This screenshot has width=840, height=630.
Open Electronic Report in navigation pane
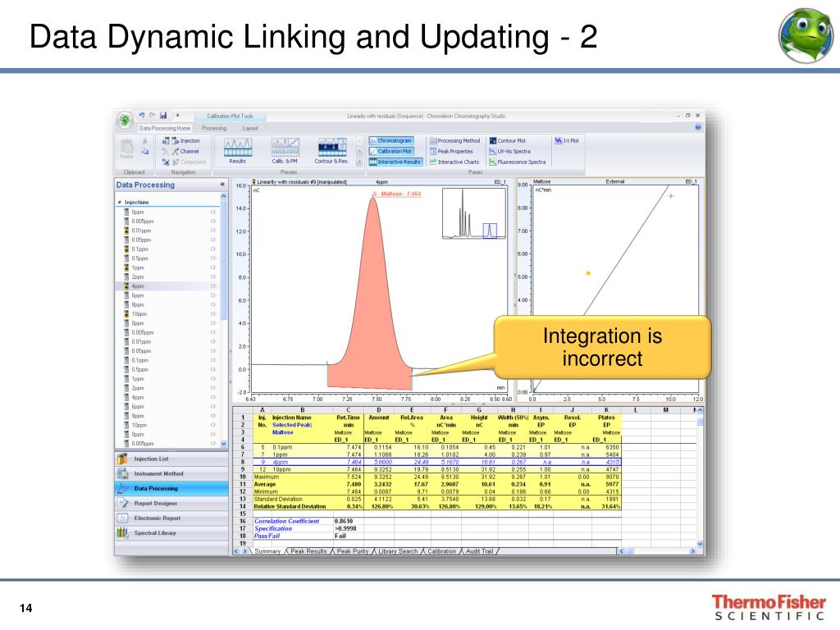pos(171,518)
